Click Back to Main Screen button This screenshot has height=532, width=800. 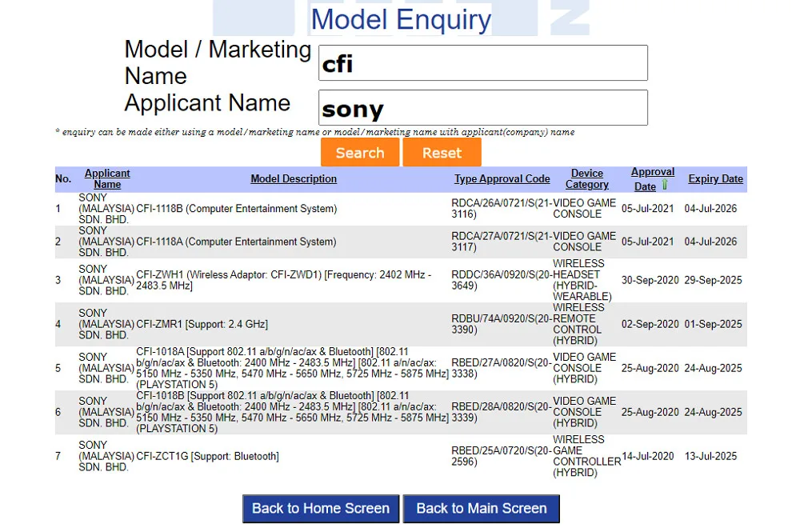tap(481, 509)
